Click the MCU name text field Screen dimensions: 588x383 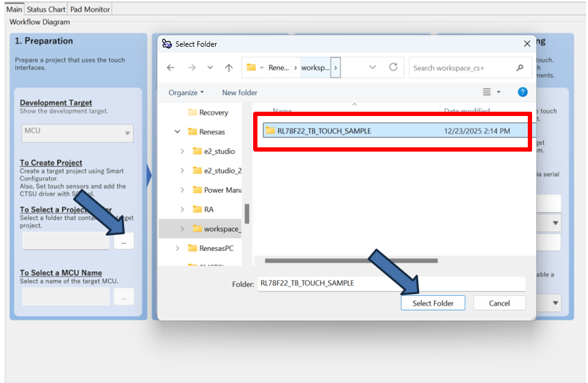pos(66,297)
